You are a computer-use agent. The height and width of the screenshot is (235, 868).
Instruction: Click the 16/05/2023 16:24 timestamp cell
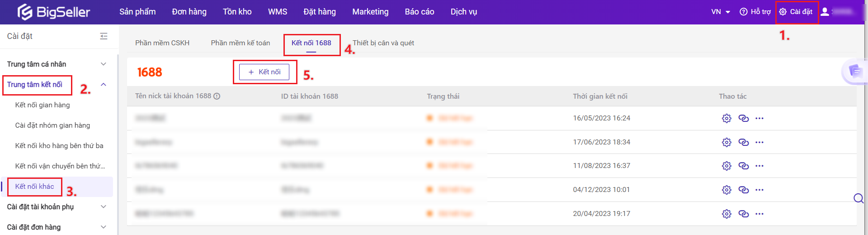coord(602,118)
